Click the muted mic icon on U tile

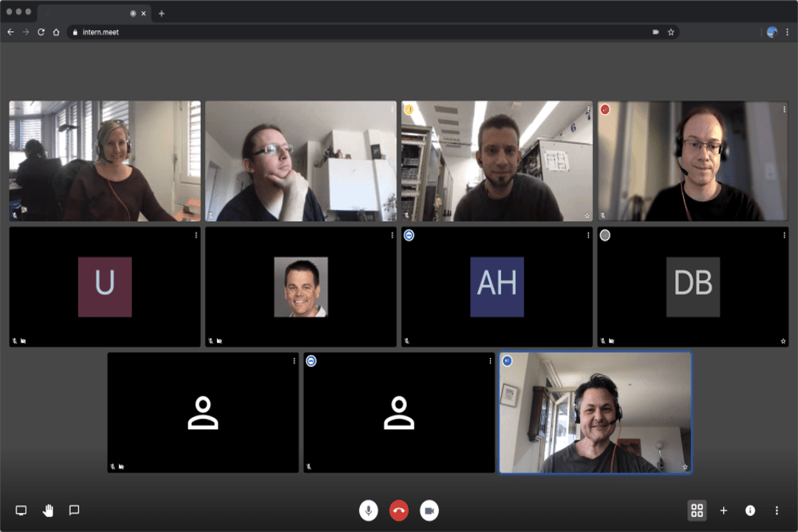(14, 341)
